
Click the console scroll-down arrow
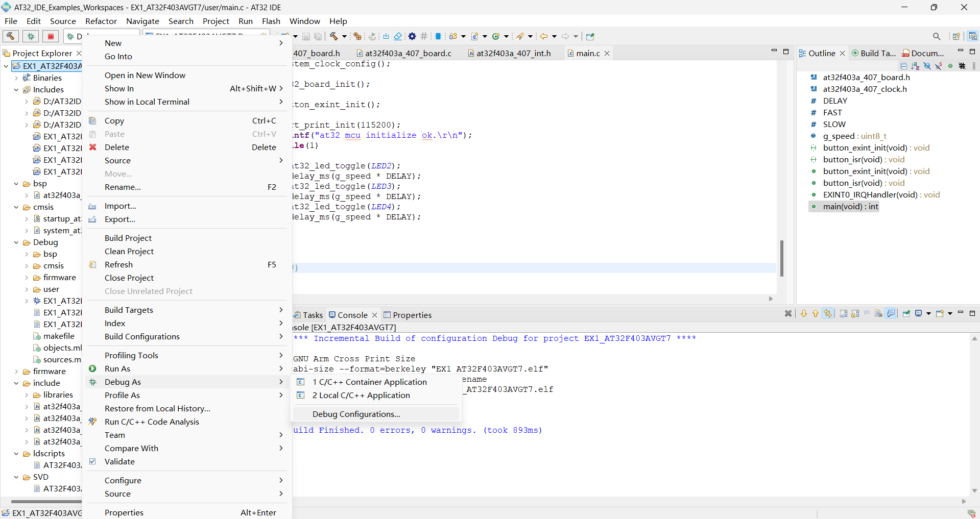point(974,490)
